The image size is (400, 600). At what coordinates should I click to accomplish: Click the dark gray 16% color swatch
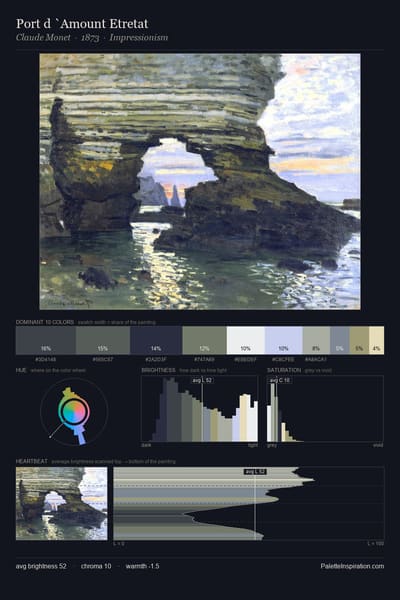[x=46, y=340]
